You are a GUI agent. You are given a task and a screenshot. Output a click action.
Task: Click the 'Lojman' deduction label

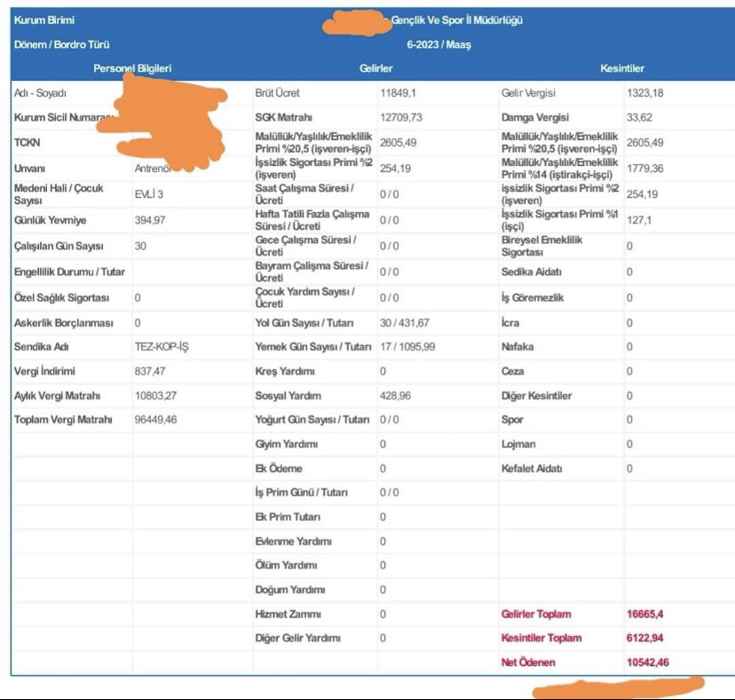pyautogui.click(x=518, y=444)
